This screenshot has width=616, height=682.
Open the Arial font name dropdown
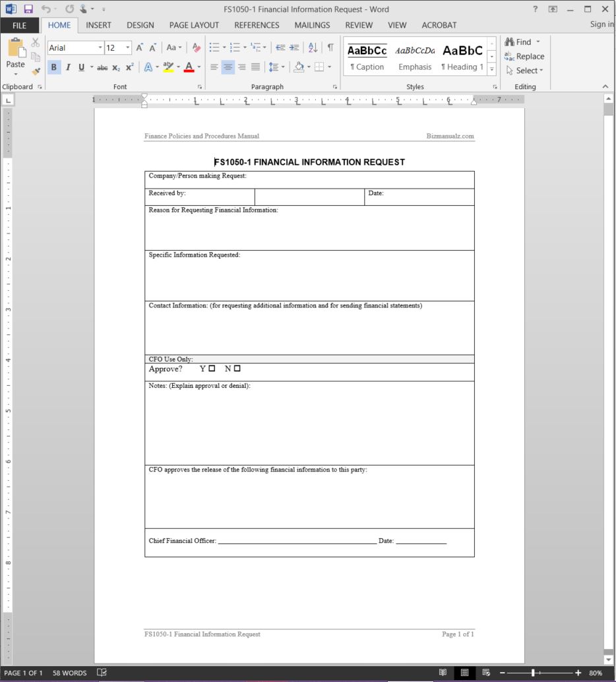click(100, 47)
